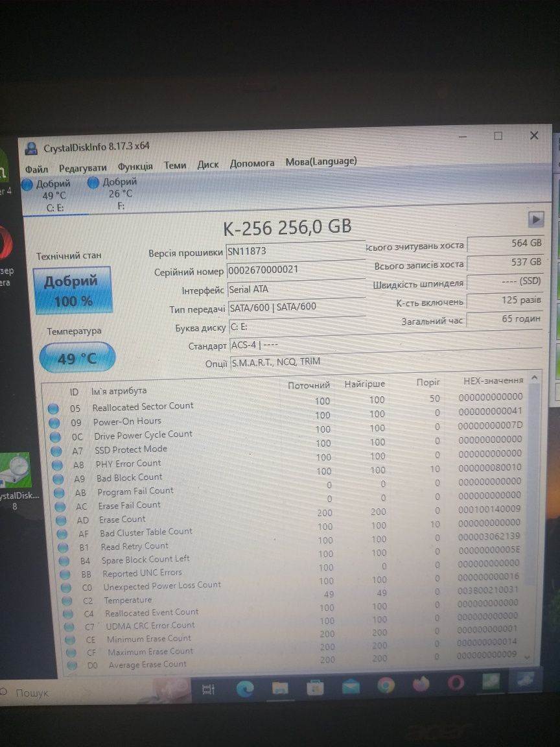The image size is (560, 747).
Task: Click status icon for Drive Power Cycle Count
Action: click(54, 437)
